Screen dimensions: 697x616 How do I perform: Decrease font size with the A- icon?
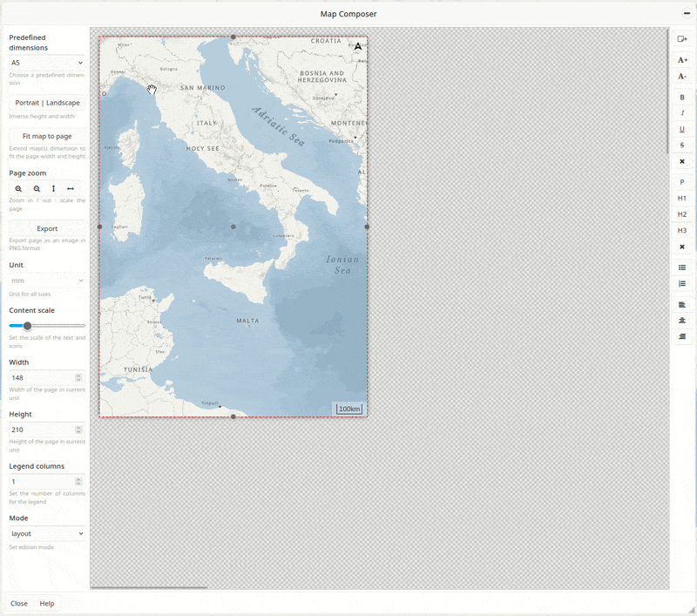point(681,78)
